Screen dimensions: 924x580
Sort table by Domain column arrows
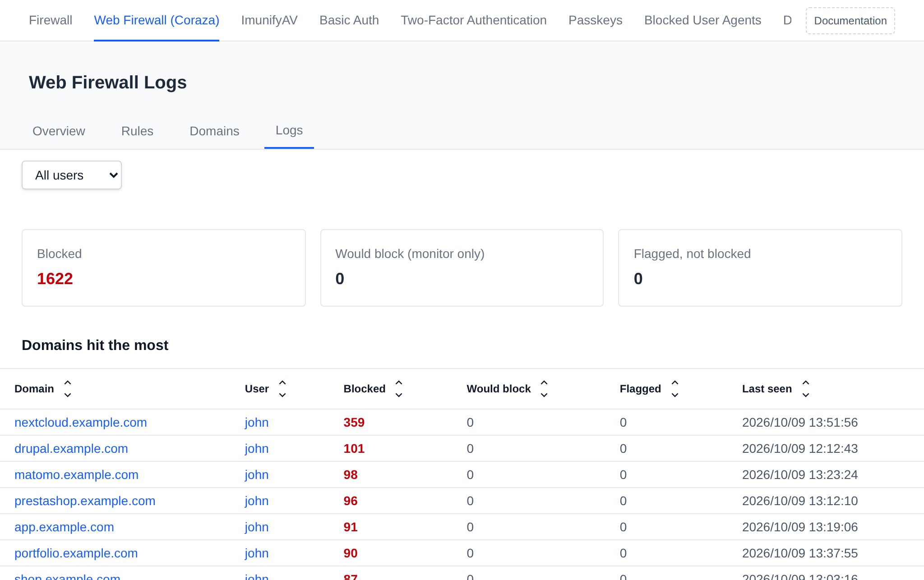[x=68, y=389]
